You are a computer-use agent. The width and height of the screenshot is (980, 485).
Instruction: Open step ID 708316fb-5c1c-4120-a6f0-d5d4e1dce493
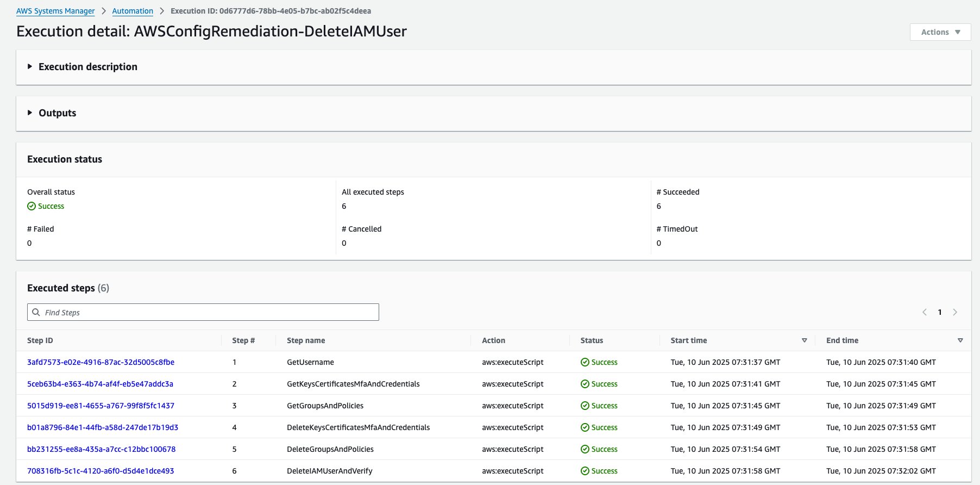click(x=100, y=471)
